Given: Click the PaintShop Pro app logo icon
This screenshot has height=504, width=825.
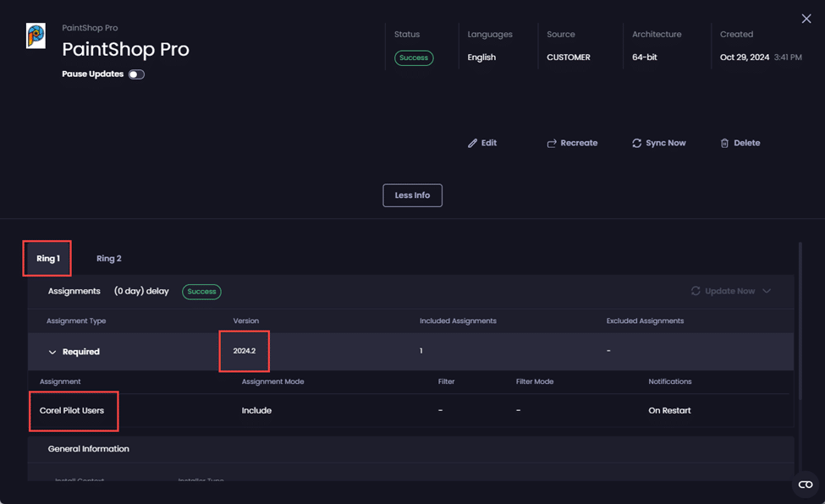Looking at the screenshot, I should tap(36, 36).
